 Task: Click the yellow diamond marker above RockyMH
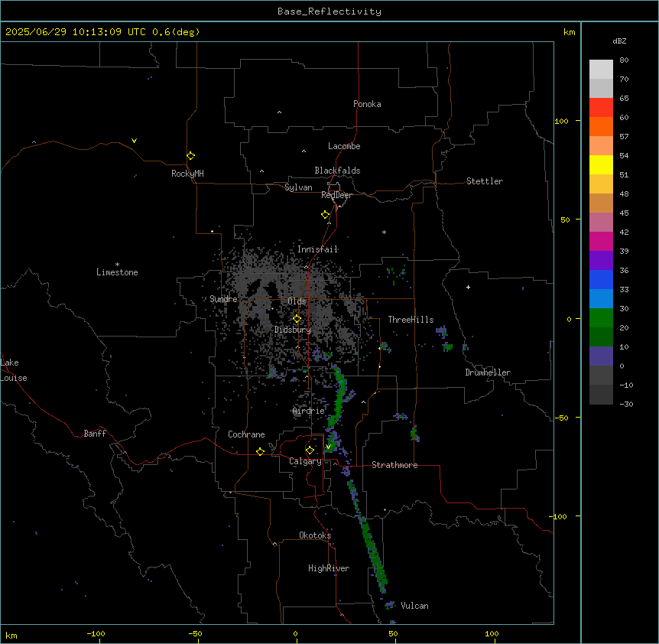(x=190, y=156)
